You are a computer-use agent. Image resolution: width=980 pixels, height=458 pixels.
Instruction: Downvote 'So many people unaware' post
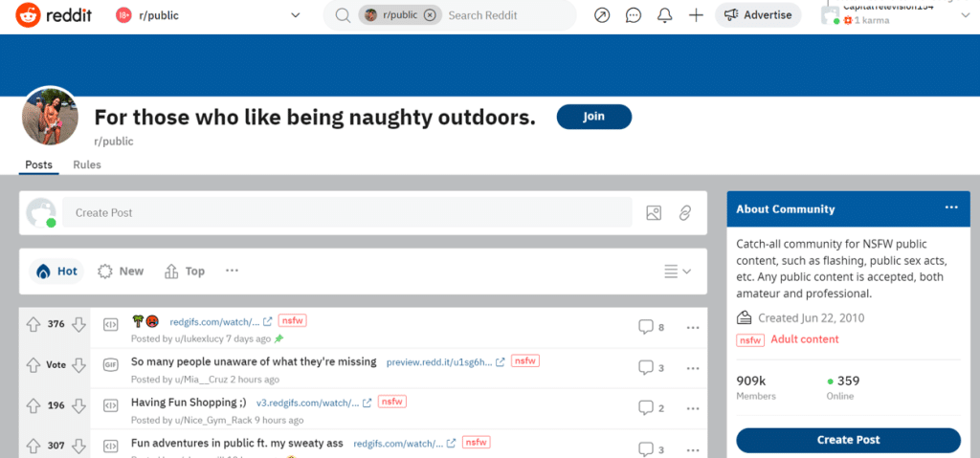pyautogui.click(x=78, y=365)
